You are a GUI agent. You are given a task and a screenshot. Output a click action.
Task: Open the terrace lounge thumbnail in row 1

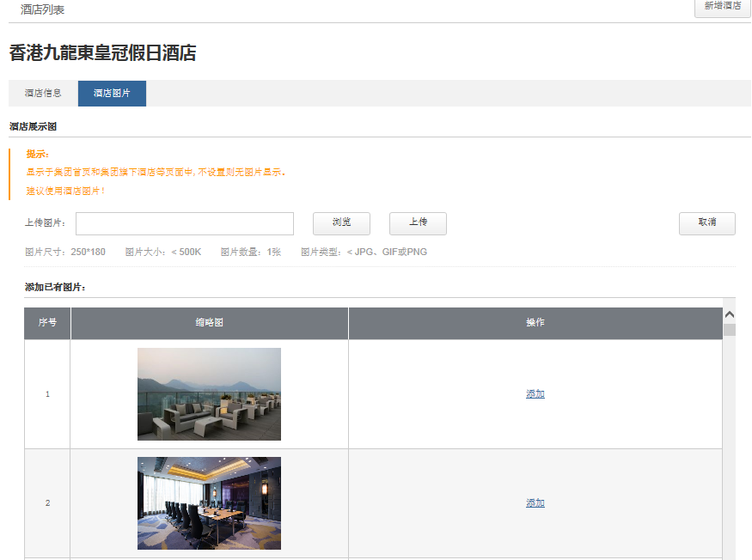point(209,394)
